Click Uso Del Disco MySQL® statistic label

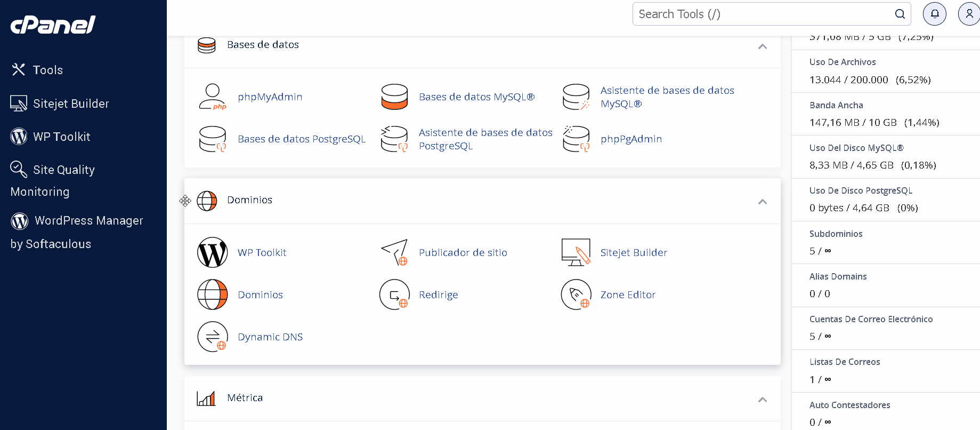click(856, 148)
